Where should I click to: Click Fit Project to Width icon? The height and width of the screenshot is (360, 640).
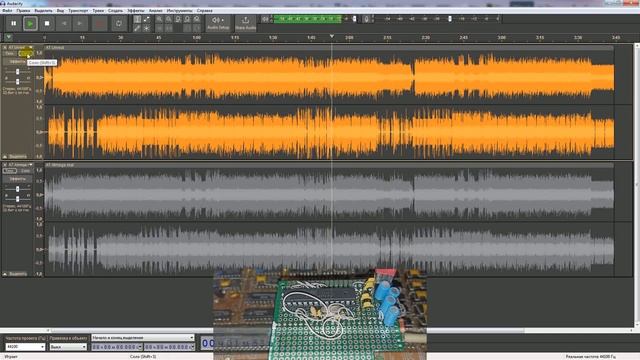tap(187, 19)
